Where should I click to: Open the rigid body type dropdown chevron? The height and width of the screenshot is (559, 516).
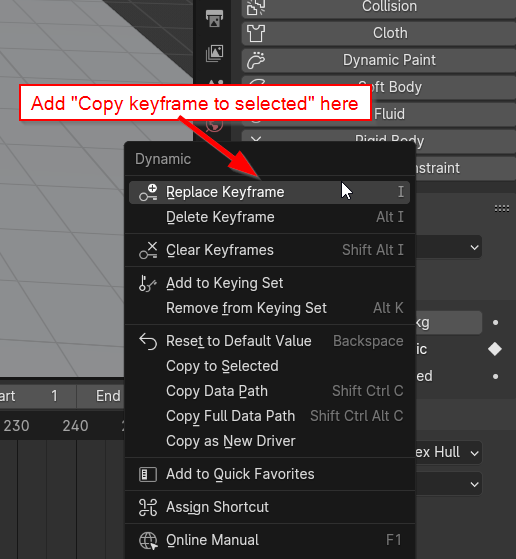click(x=474, y=247)
